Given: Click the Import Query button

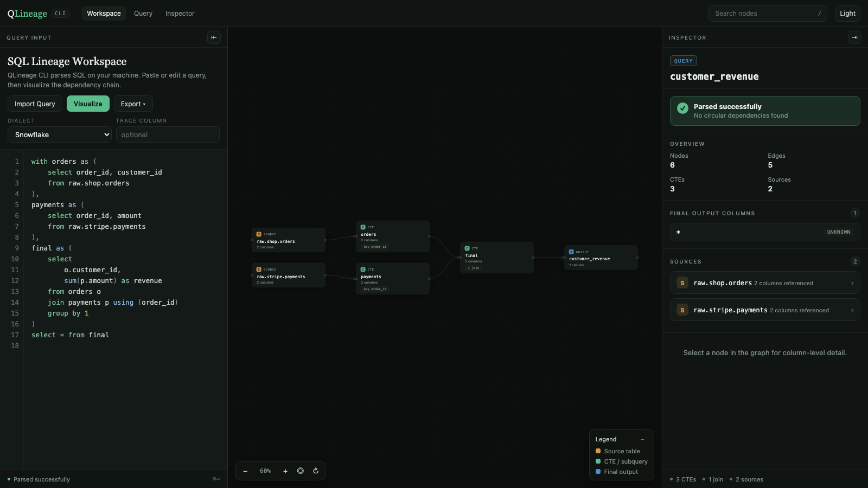Looking at the screenshot, I should [35, 104].
